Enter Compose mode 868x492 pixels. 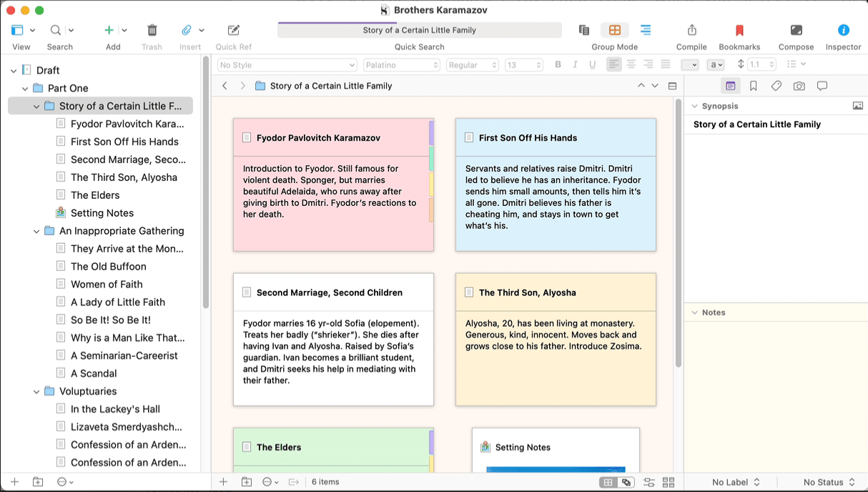click(796, 30)
